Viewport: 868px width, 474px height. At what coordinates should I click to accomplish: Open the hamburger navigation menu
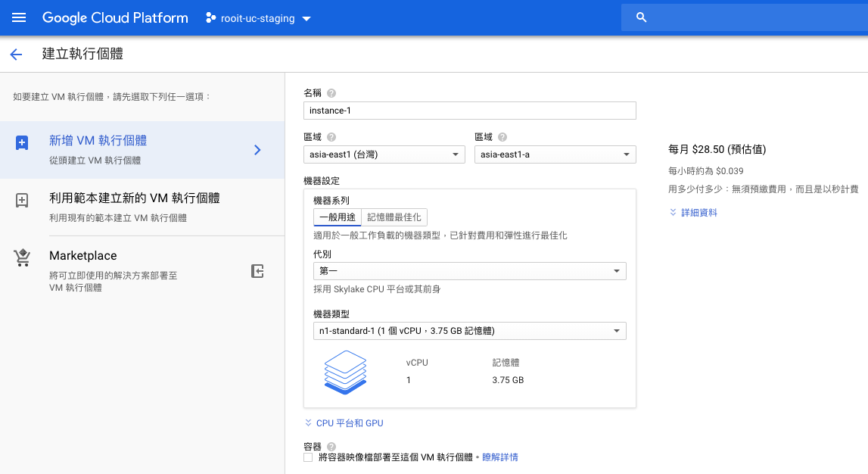point(19,17)
